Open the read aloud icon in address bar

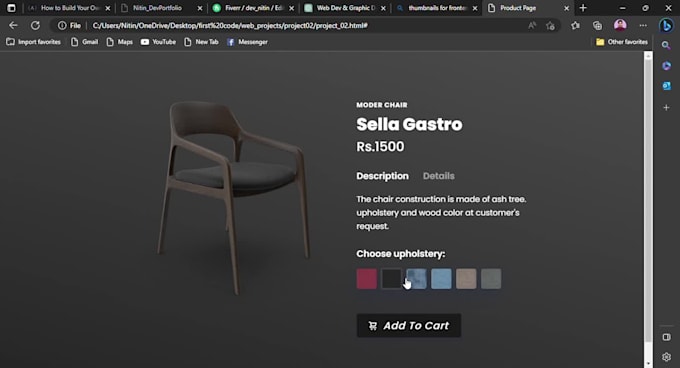pyautogui.click(x=532, y=26)
